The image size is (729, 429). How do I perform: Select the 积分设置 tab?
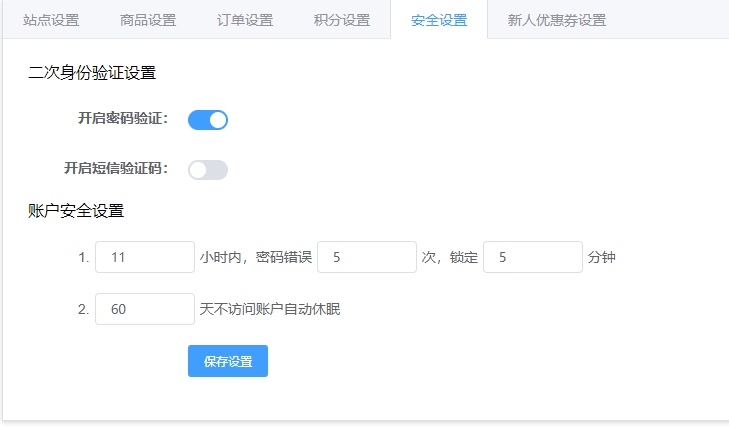point(342,20)
